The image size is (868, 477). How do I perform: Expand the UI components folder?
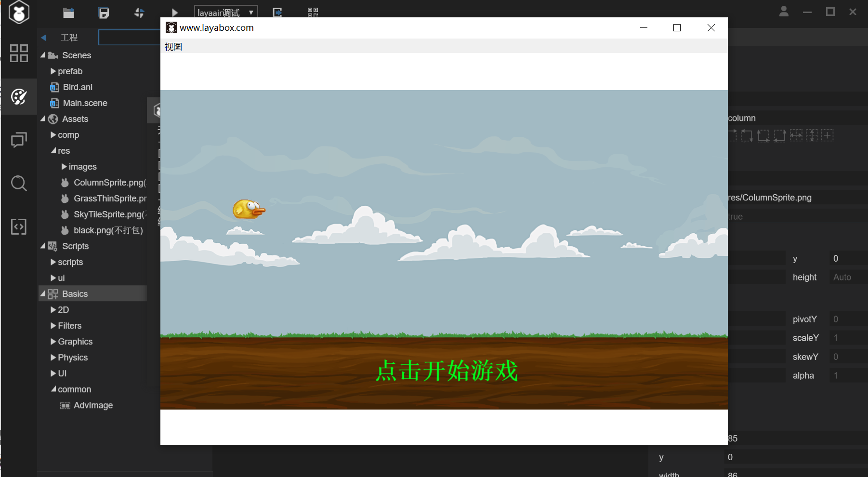(53, 373)
